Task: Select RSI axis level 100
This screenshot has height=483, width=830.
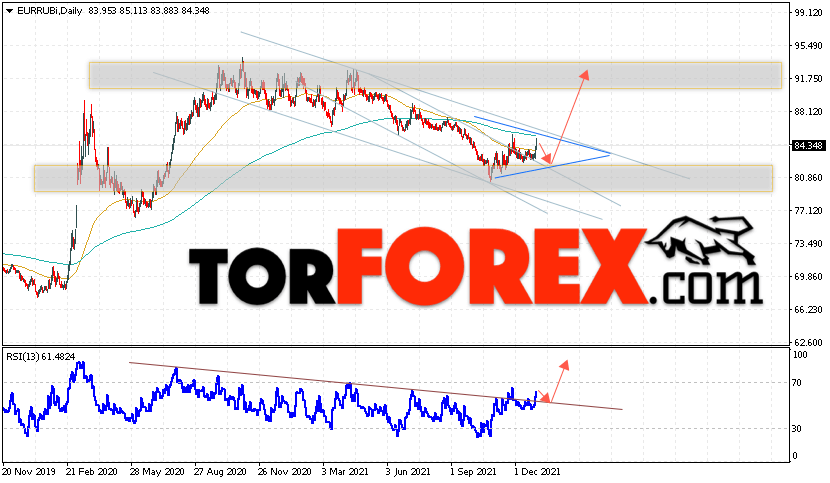Action: [x=800, y=355]
